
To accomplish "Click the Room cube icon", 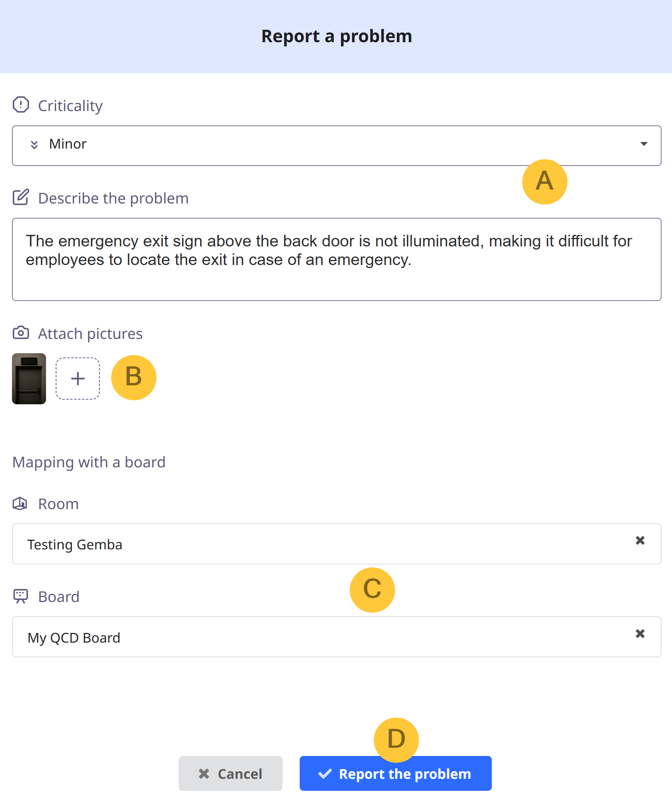I will point(20,503).
